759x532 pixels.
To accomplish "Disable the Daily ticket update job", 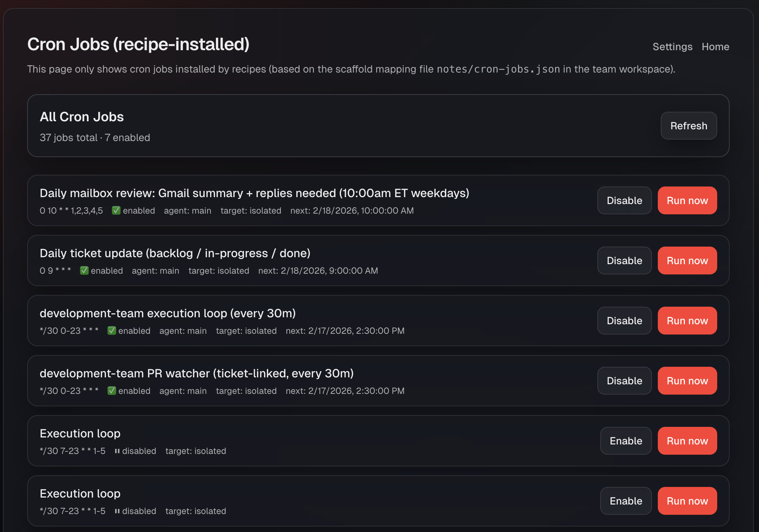I will pos(624,261).
